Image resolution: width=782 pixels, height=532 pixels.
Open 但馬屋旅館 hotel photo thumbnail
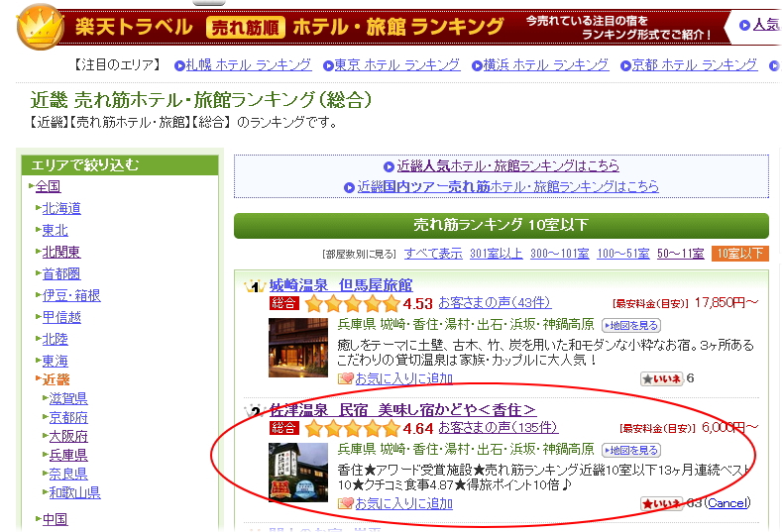coord(298,348)
